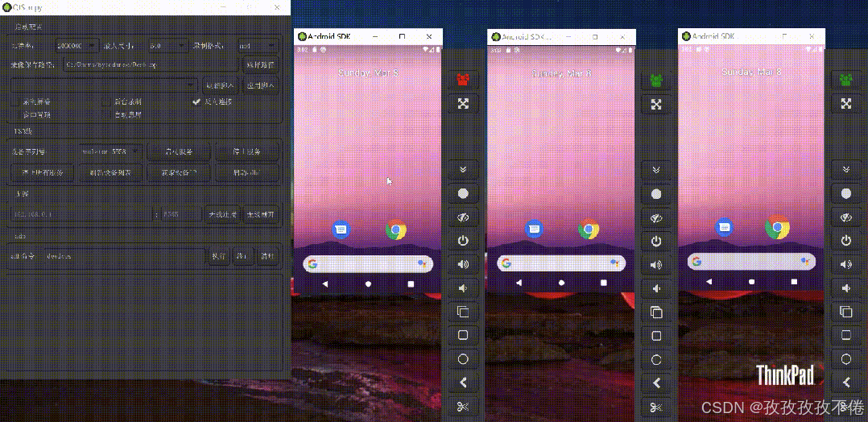Screen dimensions: 868x422
Task: Click volume up icon in second emulator toolbar
Action: coord(656,265)
